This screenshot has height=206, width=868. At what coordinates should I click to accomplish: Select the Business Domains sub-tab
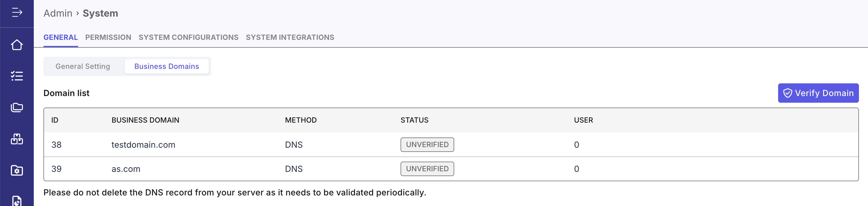coord(166,66)
